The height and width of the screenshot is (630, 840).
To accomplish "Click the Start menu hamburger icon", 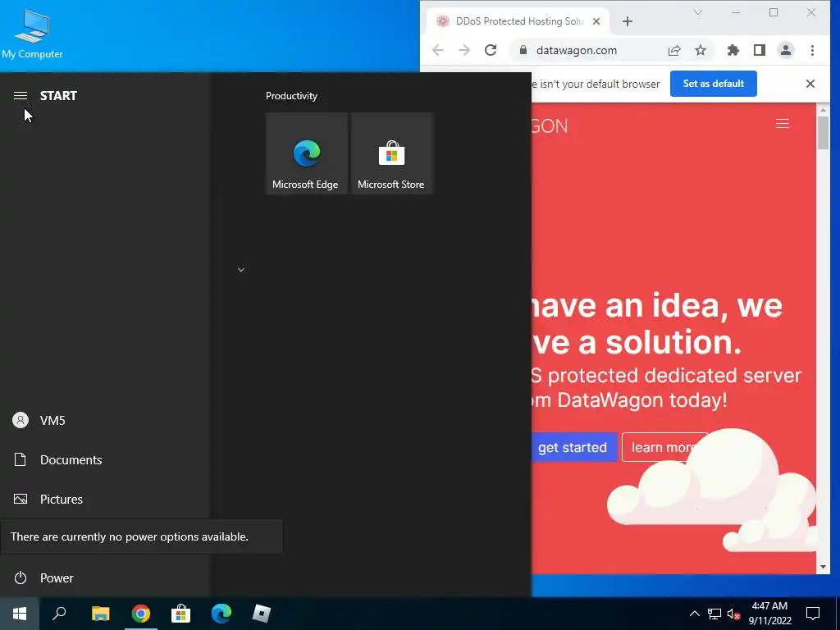I will [x=21, y=95].
